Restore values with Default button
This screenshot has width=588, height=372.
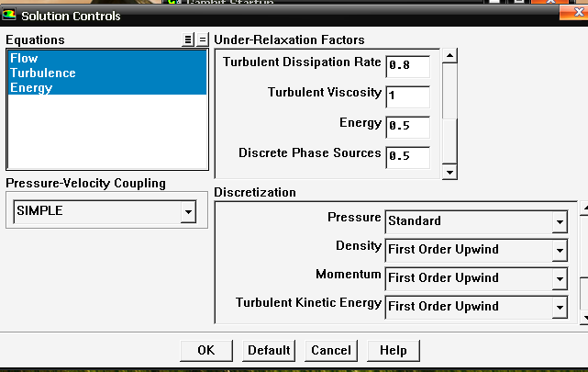[269, 351]
